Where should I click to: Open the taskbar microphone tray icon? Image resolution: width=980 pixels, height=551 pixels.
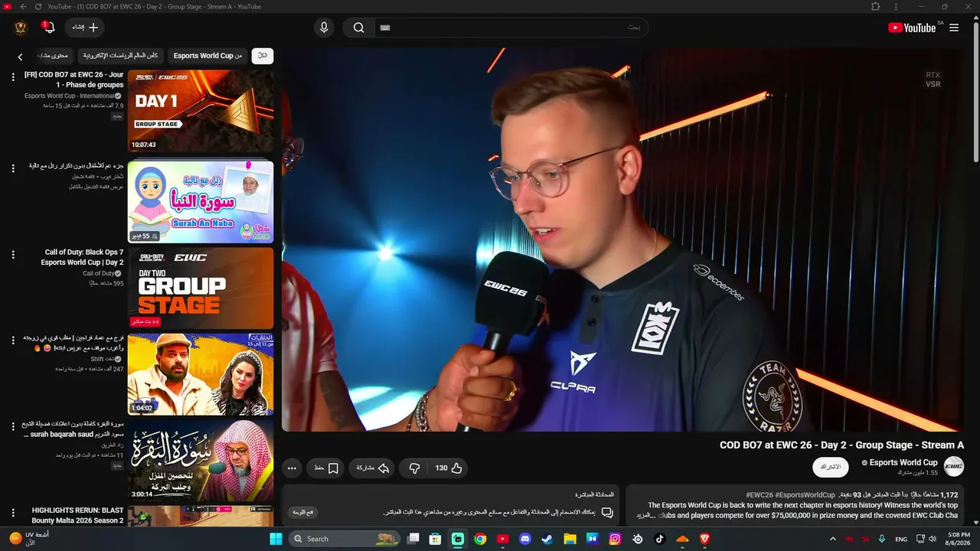click(x=882, y=539)
